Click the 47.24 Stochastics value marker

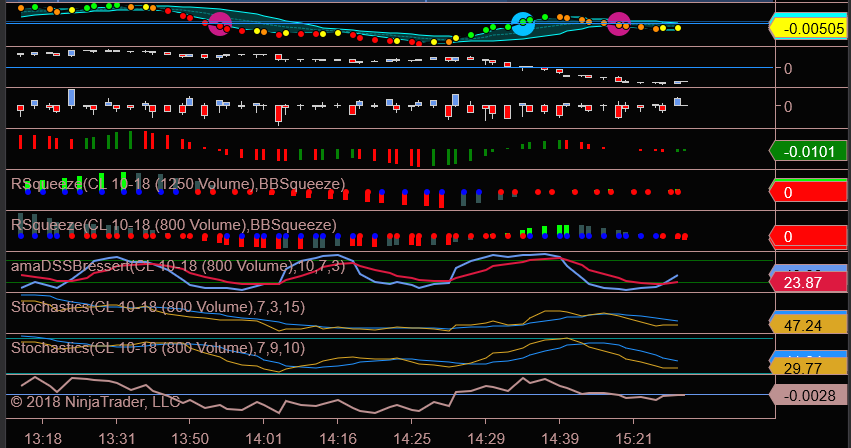click(x=809, y=325)
